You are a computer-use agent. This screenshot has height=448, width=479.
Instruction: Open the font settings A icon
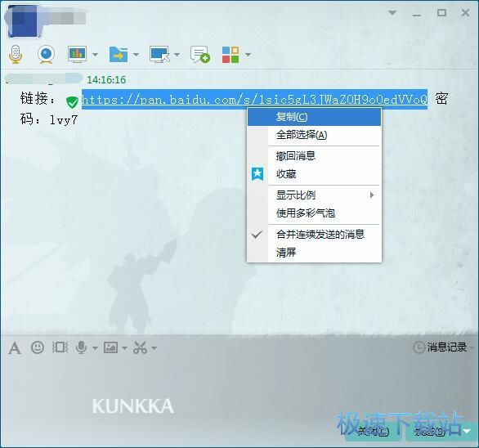pyautogui.click(x=15, y=347)
